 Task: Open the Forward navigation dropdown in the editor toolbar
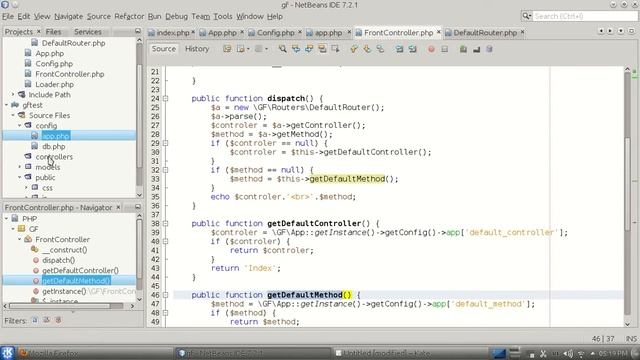[266, 49]
